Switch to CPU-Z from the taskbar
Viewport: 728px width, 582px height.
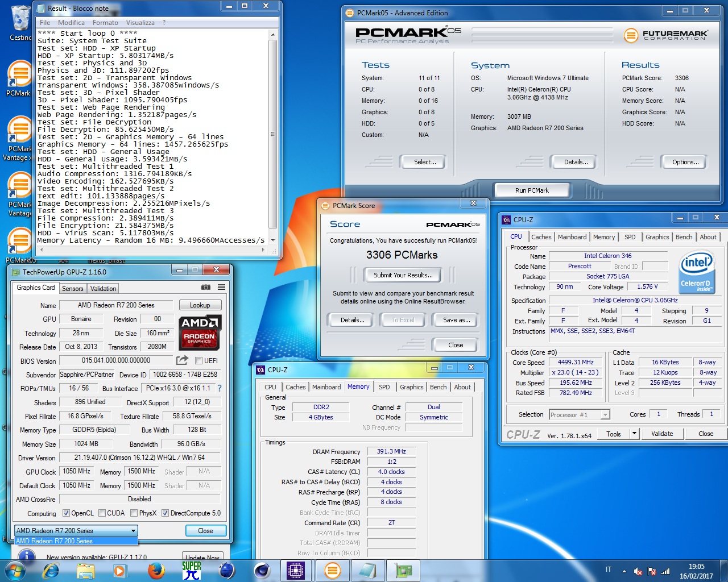296,570
